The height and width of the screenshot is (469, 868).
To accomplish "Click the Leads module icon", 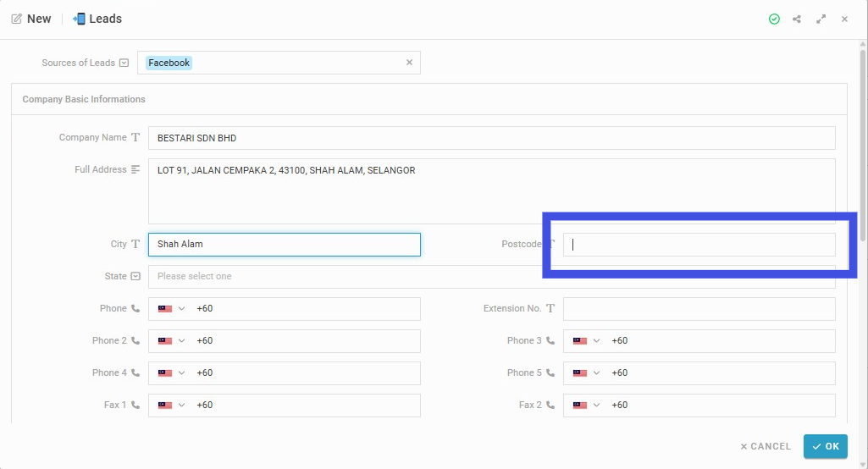I will coord(79,19).
